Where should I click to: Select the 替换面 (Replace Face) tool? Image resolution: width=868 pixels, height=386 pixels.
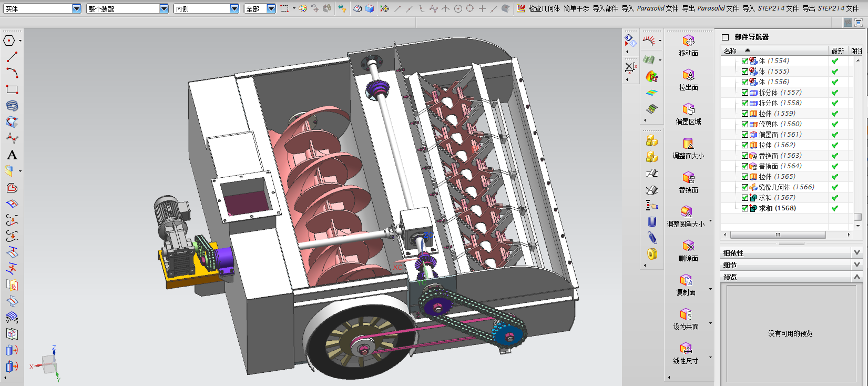[688, 178]
